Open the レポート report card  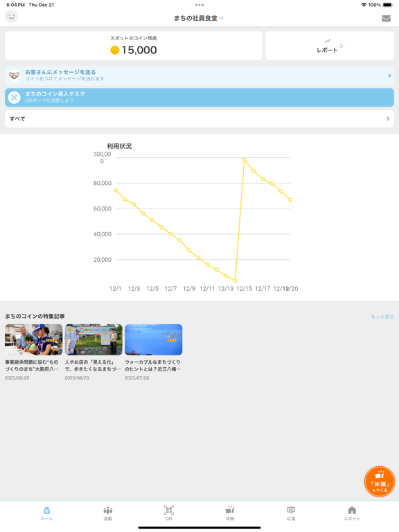pyautogui.click(x=330, y=46)
